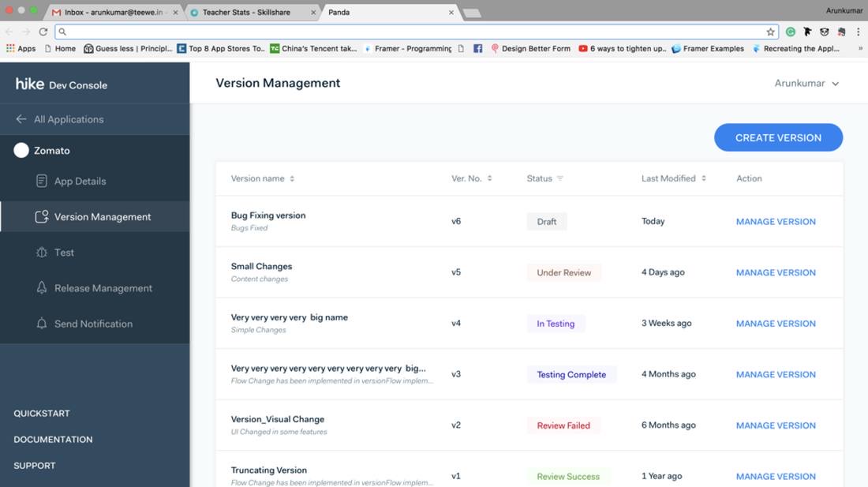The image size is (868, 487).
Task: Click the In Testing status badge
Action: tap(556, 323)
